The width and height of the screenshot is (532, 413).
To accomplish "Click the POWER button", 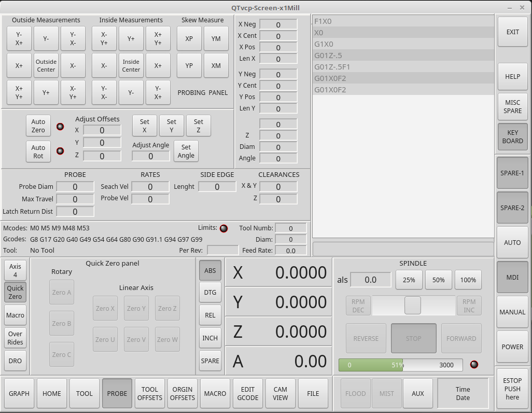I will tap(512, 347).
